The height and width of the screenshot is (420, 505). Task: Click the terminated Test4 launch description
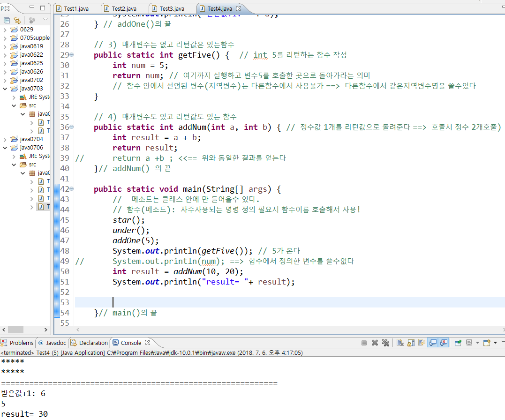(x=152, y=352)
